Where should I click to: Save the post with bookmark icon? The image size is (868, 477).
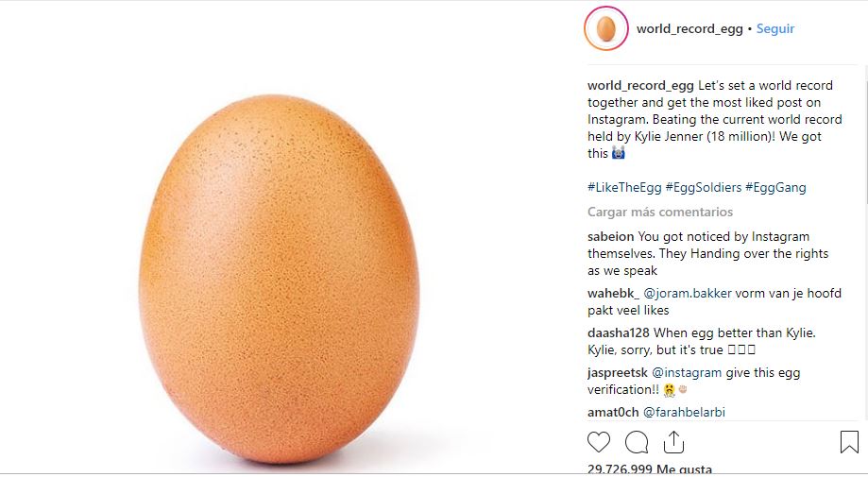(x=848, y=441)
